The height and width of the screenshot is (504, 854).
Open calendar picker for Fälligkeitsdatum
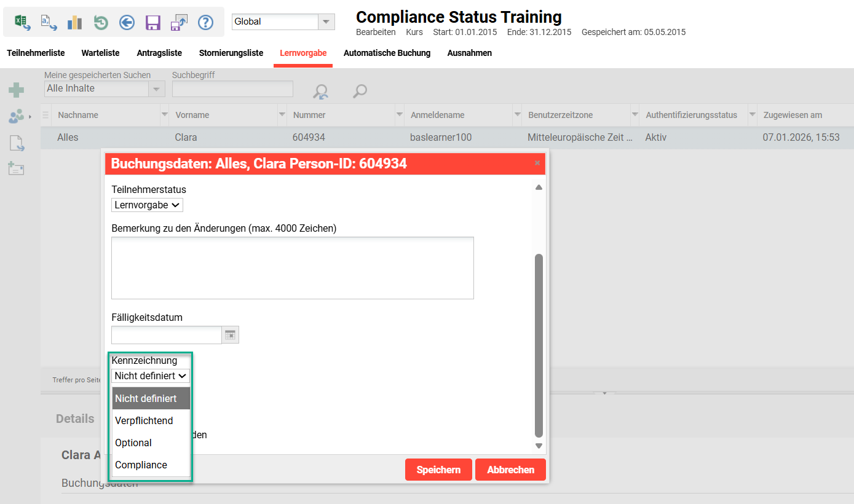pos(230,335)
